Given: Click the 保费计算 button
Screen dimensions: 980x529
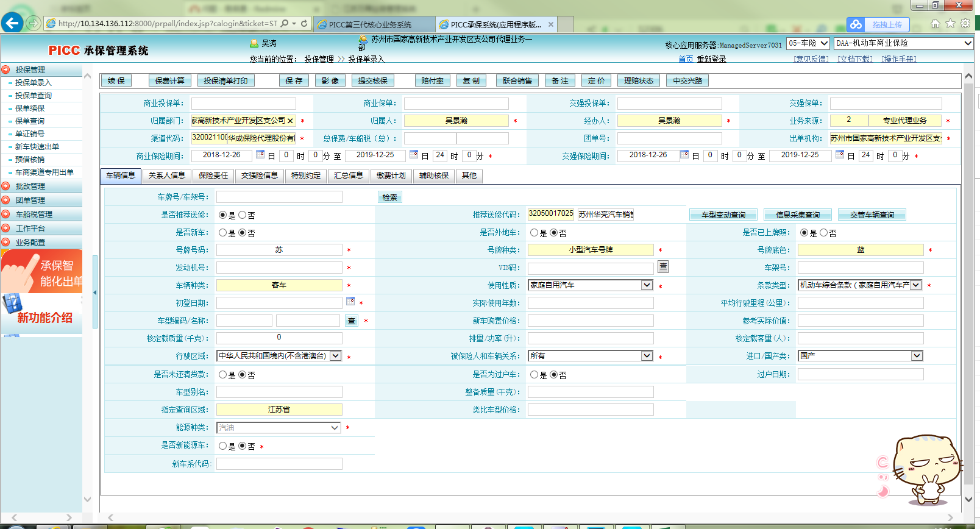Looking at the screenshot, I should point(169,80).
